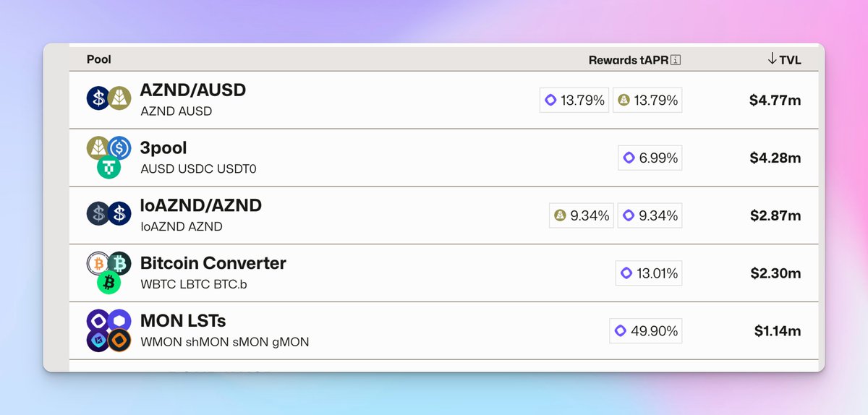Click the MON LSTs token icons
Image resolution: width=868 pixels, height=415 pixels.
[x=109, y=330]
